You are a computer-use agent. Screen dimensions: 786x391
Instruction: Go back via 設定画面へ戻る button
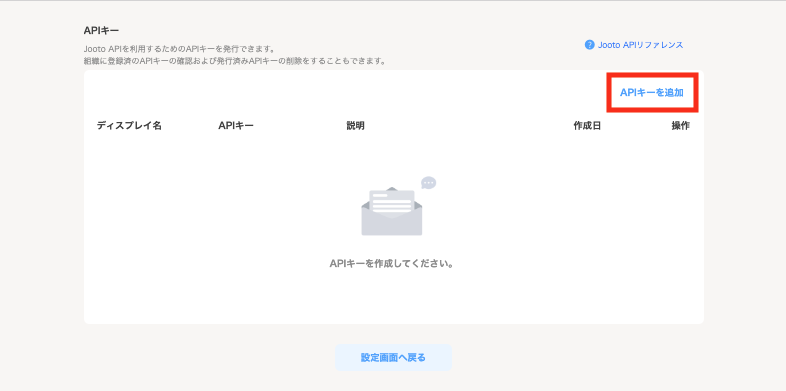tap(393, 357)
